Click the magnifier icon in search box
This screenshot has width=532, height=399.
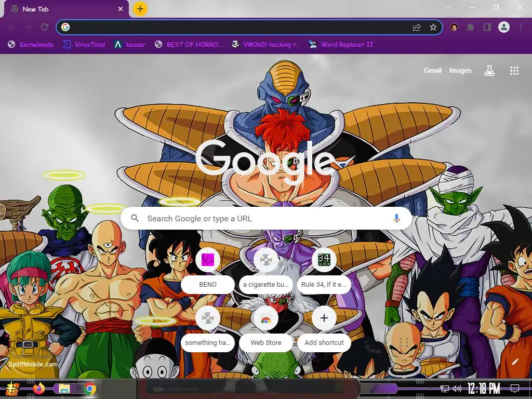click(135, 218)
